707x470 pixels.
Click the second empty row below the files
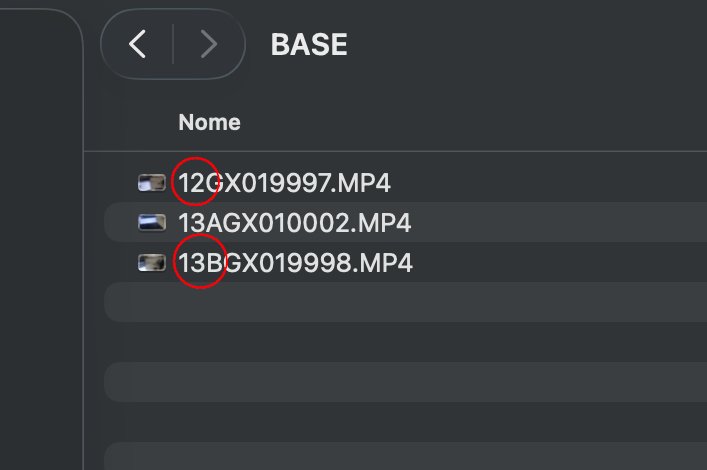click(x=400, y=342)
